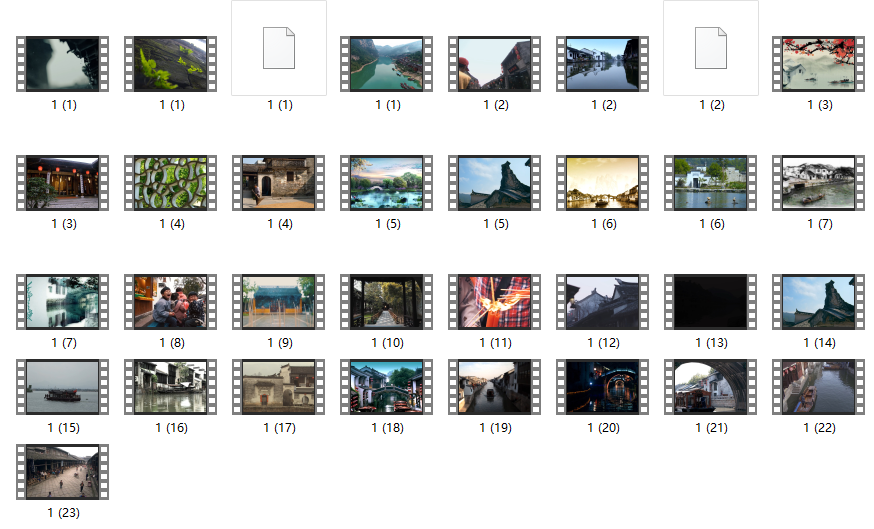Select the night illuminated arch video 1 (20)
Image resolution: width=874 pixels, height=529 pixels.
tap(603, 387)
